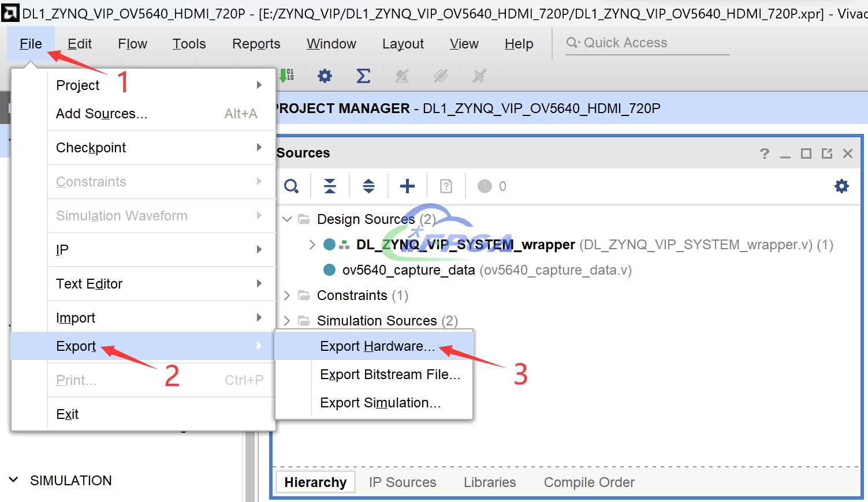
Task: Open the View menu
Action: [x=464, y=44]
